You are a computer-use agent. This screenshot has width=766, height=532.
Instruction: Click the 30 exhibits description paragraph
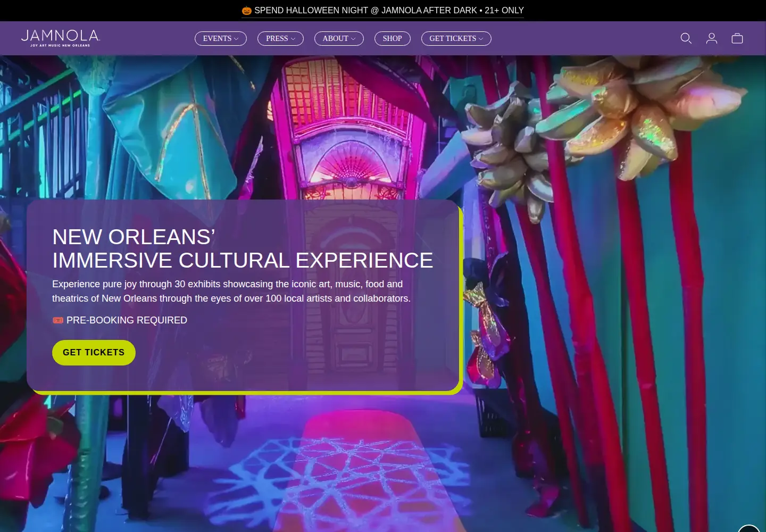click(x=231, y=291)
